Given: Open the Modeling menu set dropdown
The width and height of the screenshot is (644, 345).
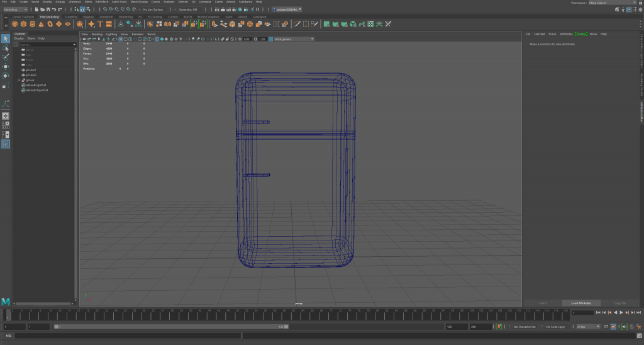Looking at the screenshot, I should coord(16,9).
